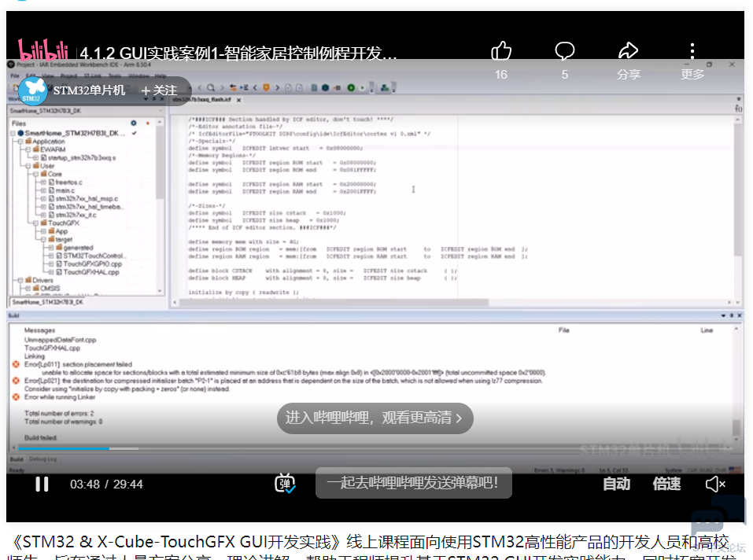Viewport: 753px width, 560px height.
Task: Toggle the 弹 danmaku switch
Action: click(x=285, y=483)
